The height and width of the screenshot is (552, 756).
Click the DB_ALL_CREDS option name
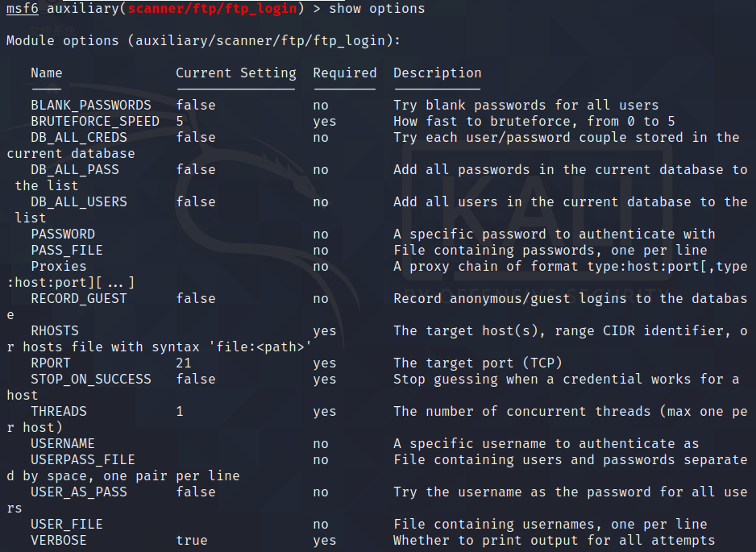coord(79,137)
